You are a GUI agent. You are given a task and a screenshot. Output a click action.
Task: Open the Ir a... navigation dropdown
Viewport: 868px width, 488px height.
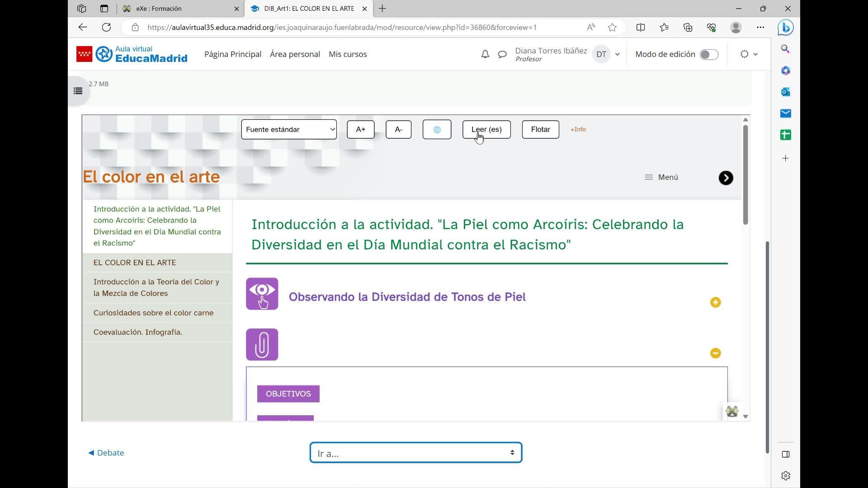[415, 453]
